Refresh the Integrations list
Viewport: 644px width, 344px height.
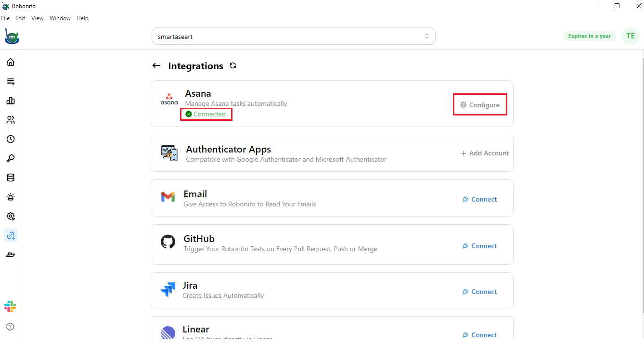pyautogui.click(x=233, y=66)
